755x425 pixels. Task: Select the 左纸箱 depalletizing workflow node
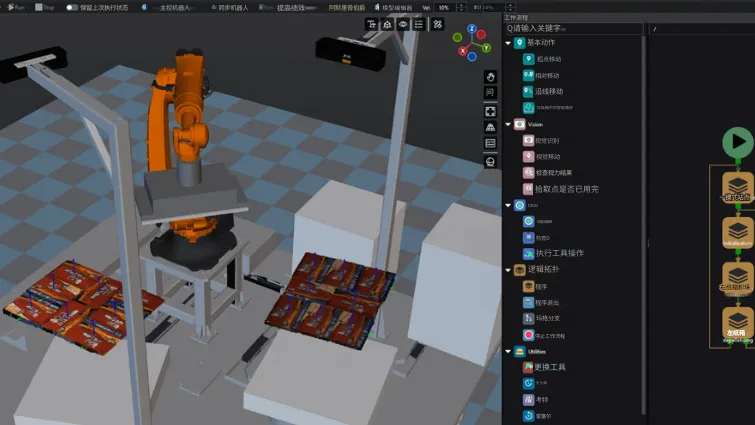(738, 324)
